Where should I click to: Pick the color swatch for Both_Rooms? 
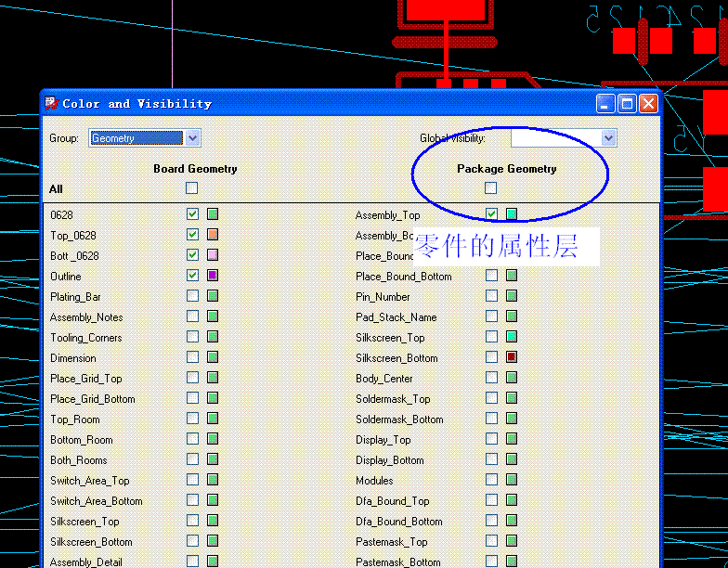pyautogui.click(x=213, y=458)
